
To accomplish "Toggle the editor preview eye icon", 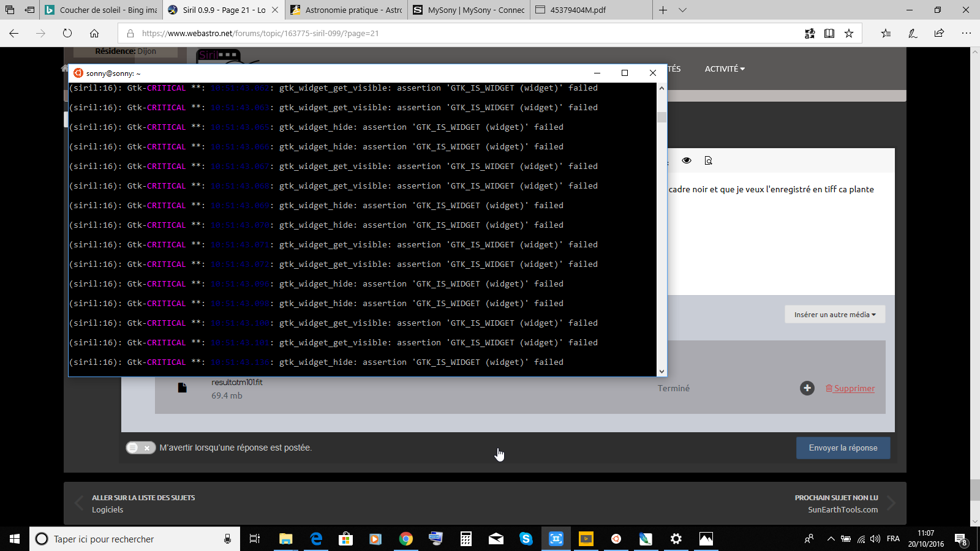I will tap(687, 160).
